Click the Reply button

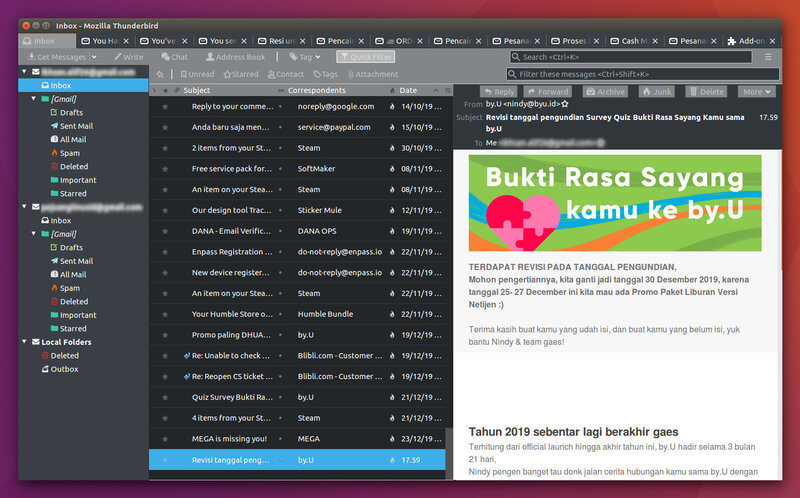[x=498, y=92]
